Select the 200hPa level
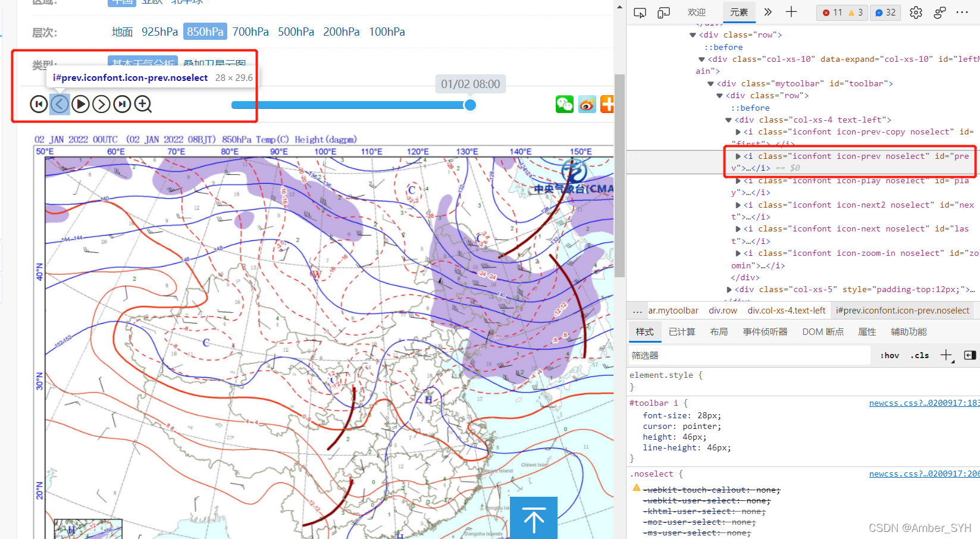This screenshot has width=980, height=539. point(341,32)
